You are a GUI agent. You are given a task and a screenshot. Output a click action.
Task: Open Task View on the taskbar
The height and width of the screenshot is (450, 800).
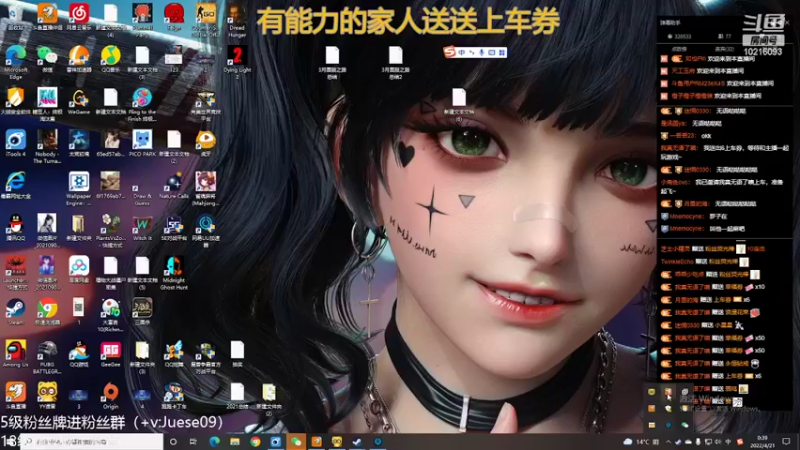click(193, 442)
